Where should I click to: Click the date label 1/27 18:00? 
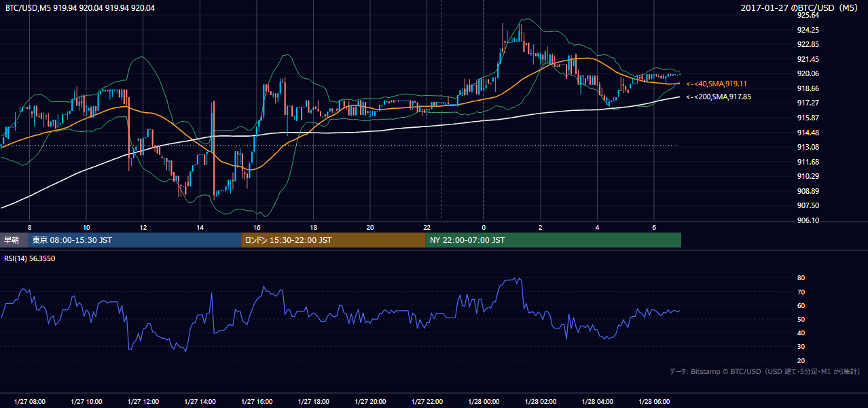[x=313, y=401]
